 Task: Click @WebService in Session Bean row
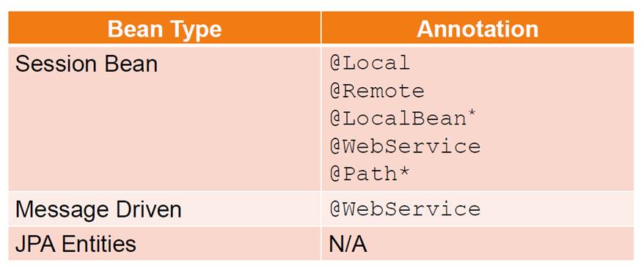(405, 146)
